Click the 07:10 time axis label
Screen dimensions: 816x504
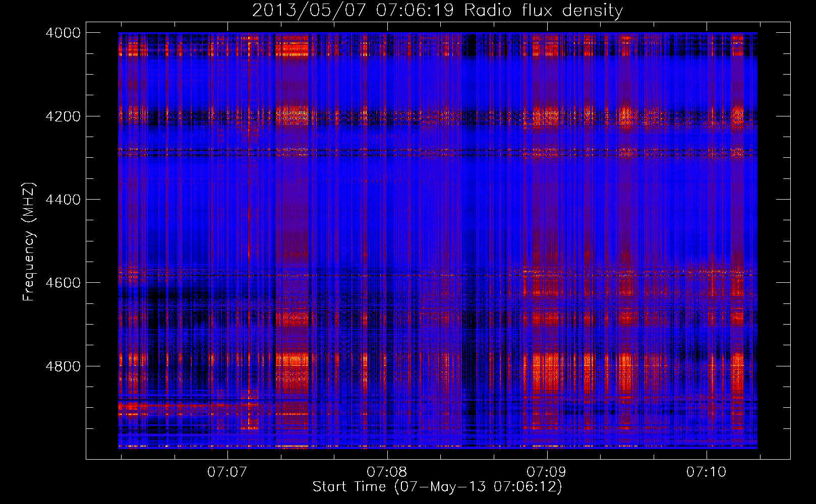point(706,472)
